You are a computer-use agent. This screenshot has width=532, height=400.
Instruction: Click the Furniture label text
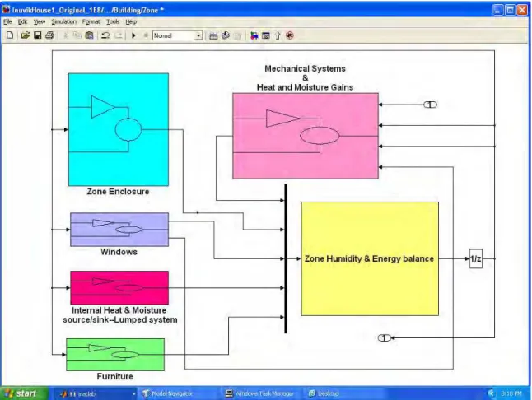(x=115, y=376)
